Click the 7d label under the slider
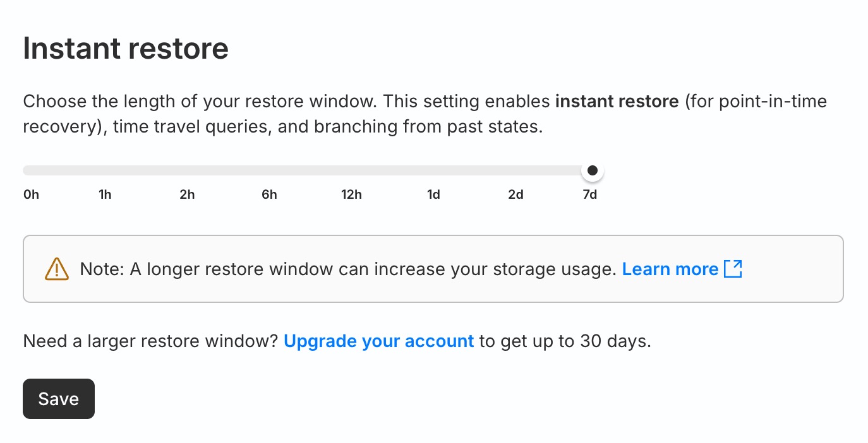Image resolution: width=868 pixels, height=443 pixels. [x=589, y=194]
